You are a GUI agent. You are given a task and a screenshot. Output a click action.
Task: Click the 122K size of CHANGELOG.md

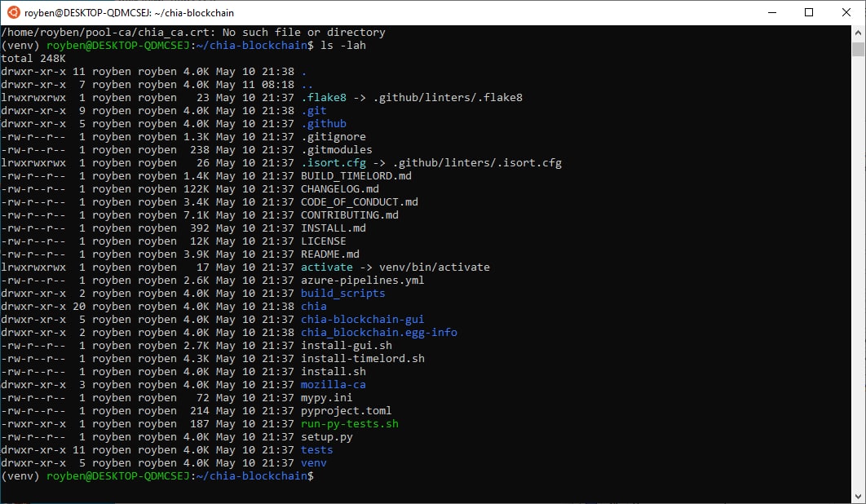196,189
